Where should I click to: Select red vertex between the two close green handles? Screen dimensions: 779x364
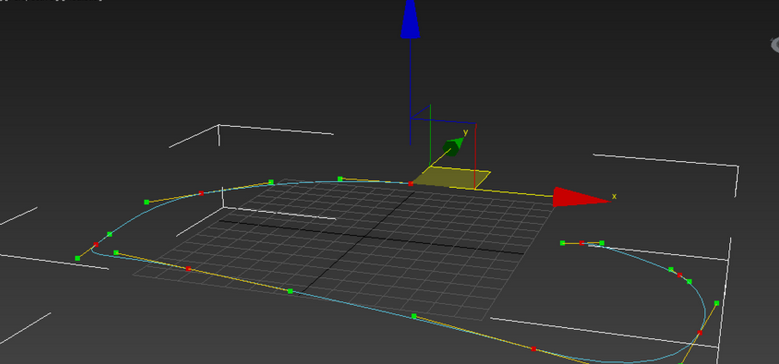(680, 275)
